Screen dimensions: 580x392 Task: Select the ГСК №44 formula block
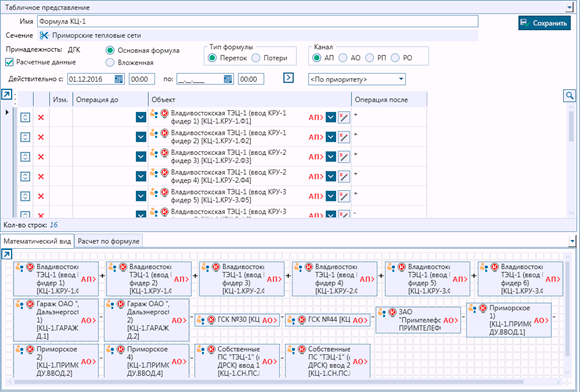coord(328,320)
